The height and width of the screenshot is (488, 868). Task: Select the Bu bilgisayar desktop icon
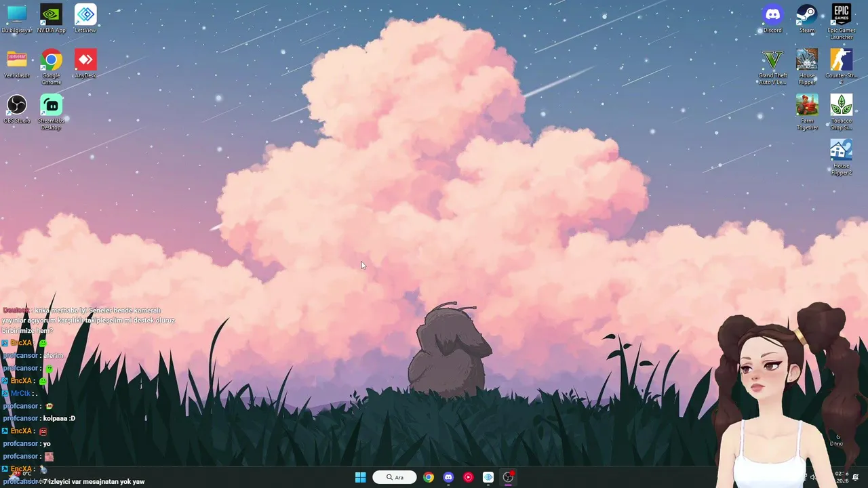pos(16,18)
